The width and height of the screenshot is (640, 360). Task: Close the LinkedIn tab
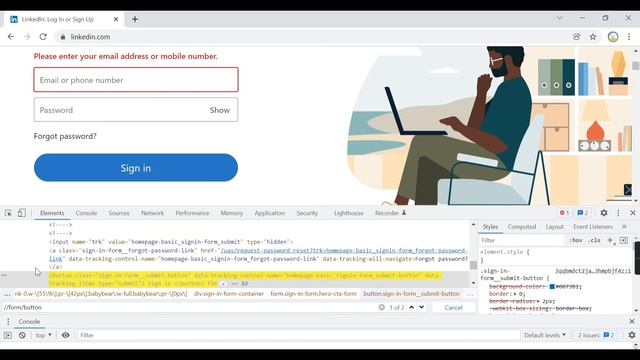[x=116, y=19]
